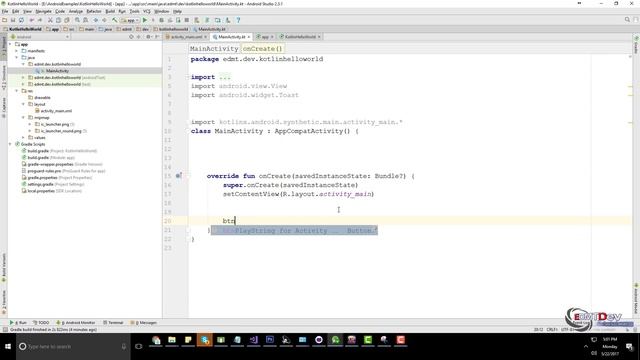Click the override gutter icon beside onCreate

178,176
